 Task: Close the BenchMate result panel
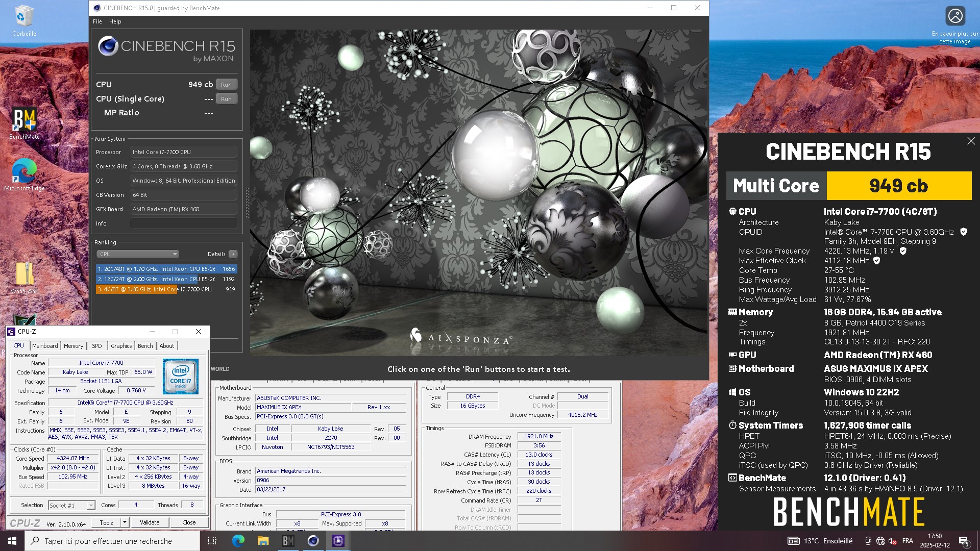[x=971, y=141]
